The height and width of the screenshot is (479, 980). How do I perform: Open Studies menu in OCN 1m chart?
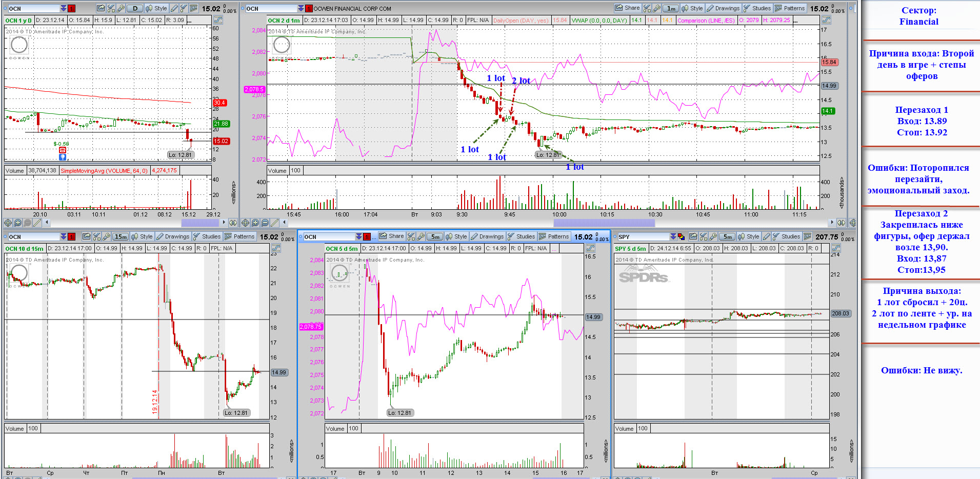click(x=757, y=8)
